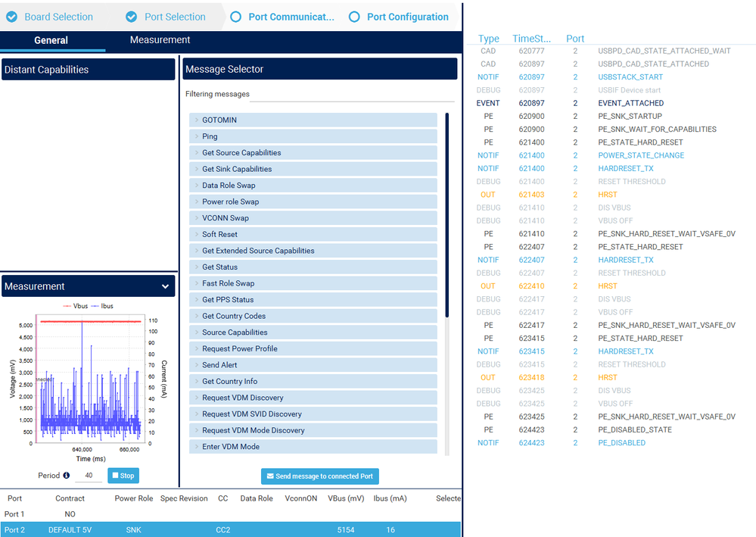Stop the measurement acquisition
Viewport: 756px width, 537px height.
click(123, 475)
